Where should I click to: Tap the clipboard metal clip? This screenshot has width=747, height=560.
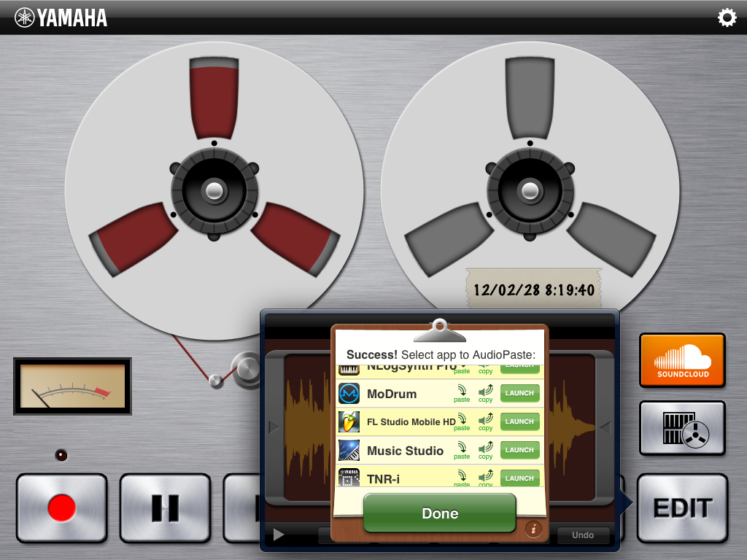point(440,331)
